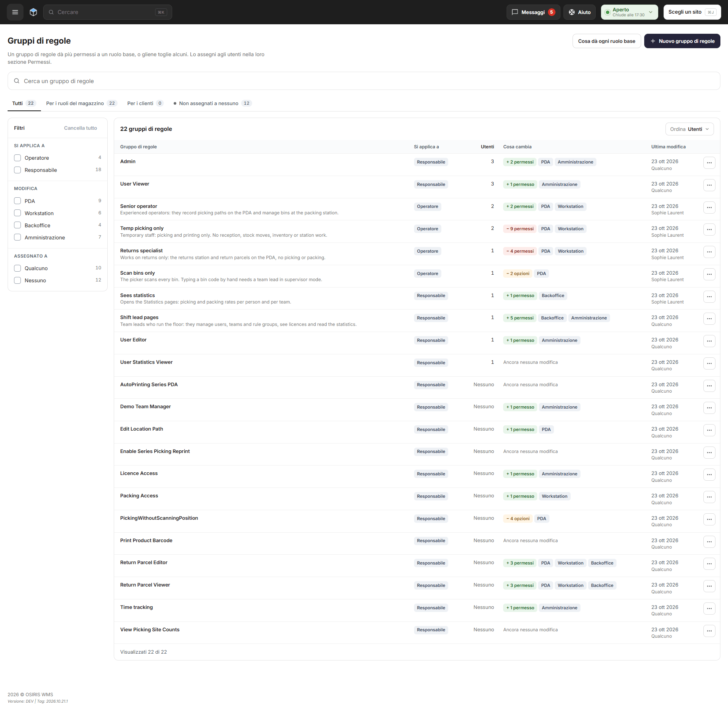Image resolution: width=728 pixels, height=714 pixels.
Task: Click the Cerca un gruppo di regole field
Action: [364, 81]
